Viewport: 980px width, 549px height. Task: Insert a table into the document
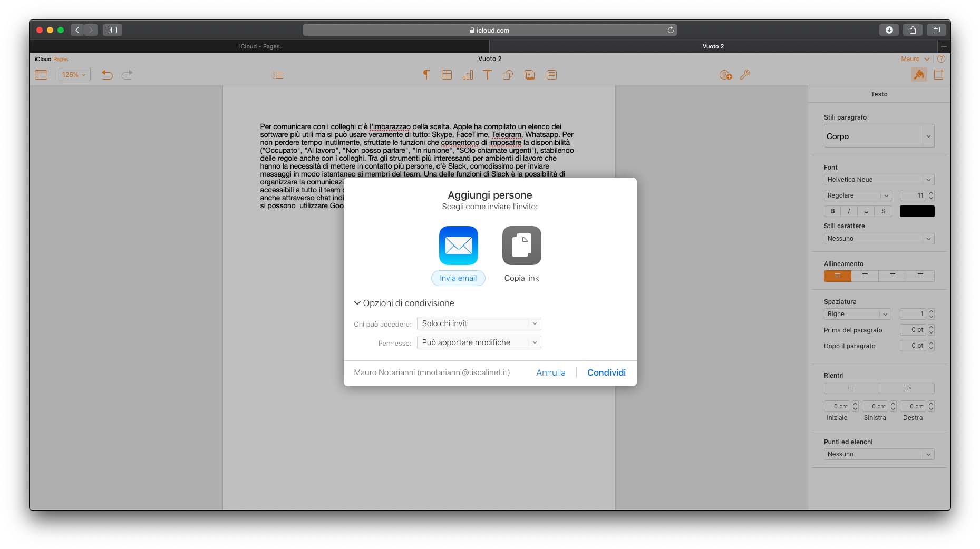click(447, 74)
